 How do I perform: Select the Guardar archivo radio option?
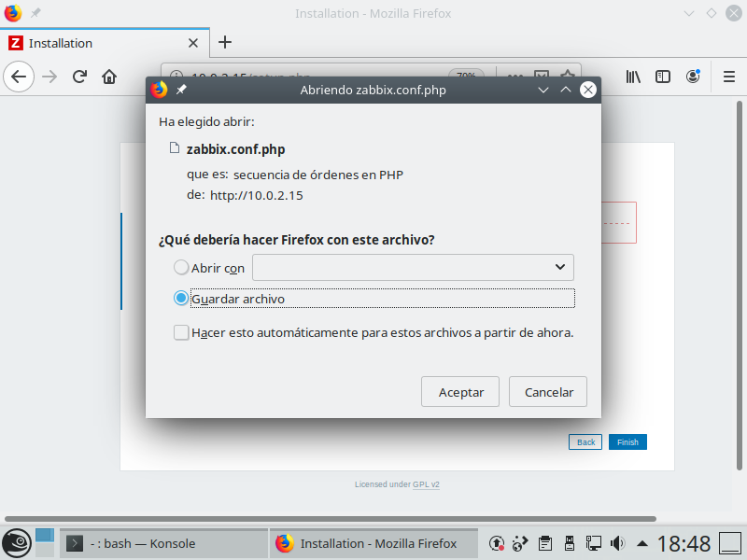coord(181,299)
